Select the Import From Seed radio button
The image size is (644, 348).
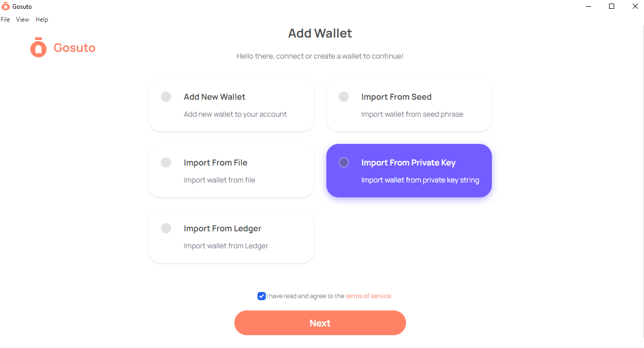pos(344,97)
